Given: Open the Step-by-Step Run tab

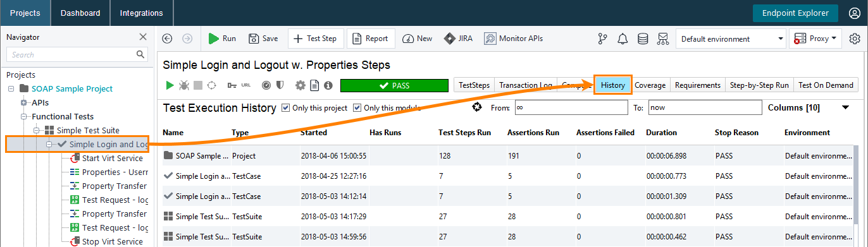Looking at the screenshot, I should [x=759, y=85].
